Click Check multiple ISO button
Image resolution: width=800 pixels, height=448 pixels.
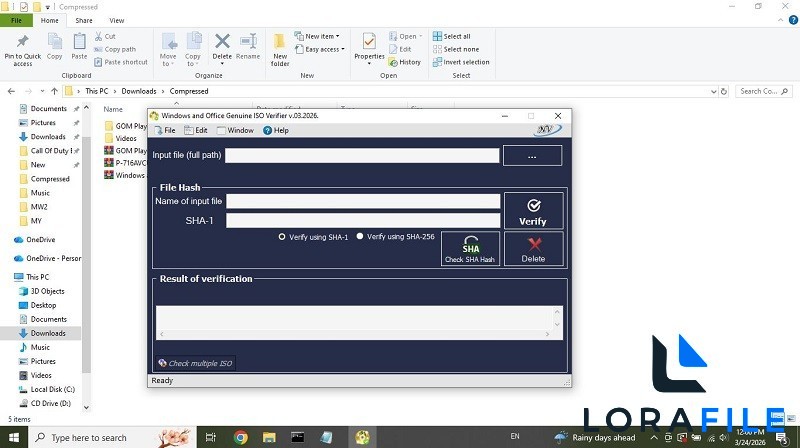point(195,363)
